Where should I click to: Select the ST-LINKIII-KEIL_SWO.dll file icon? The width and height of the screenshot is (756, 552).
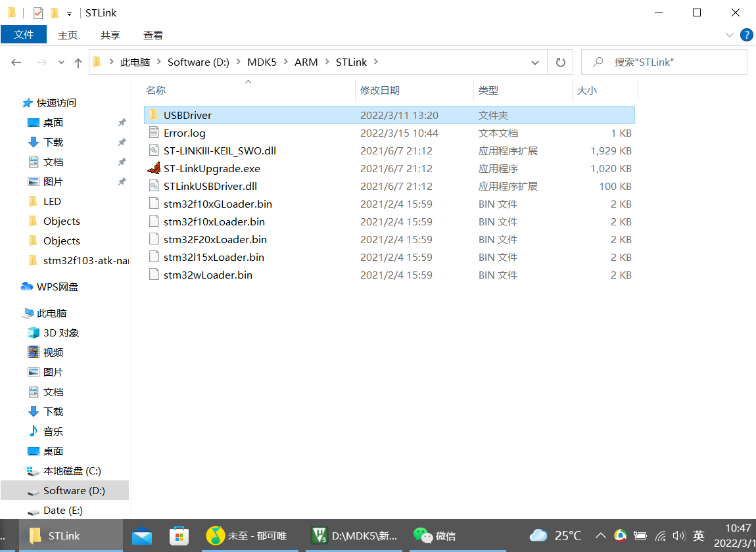154,150
